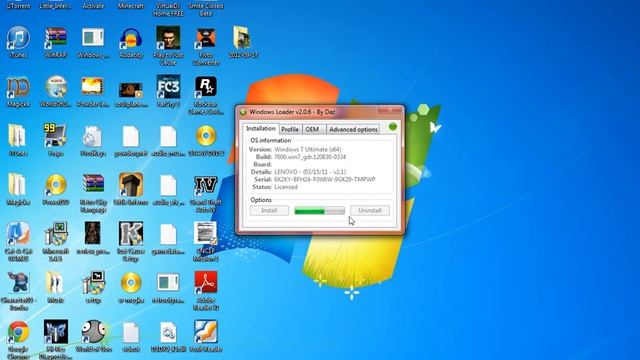
Task: Select the Far Cry 3 FC3 shortcut
Action: pyautogui.click(x=168, y=87)
